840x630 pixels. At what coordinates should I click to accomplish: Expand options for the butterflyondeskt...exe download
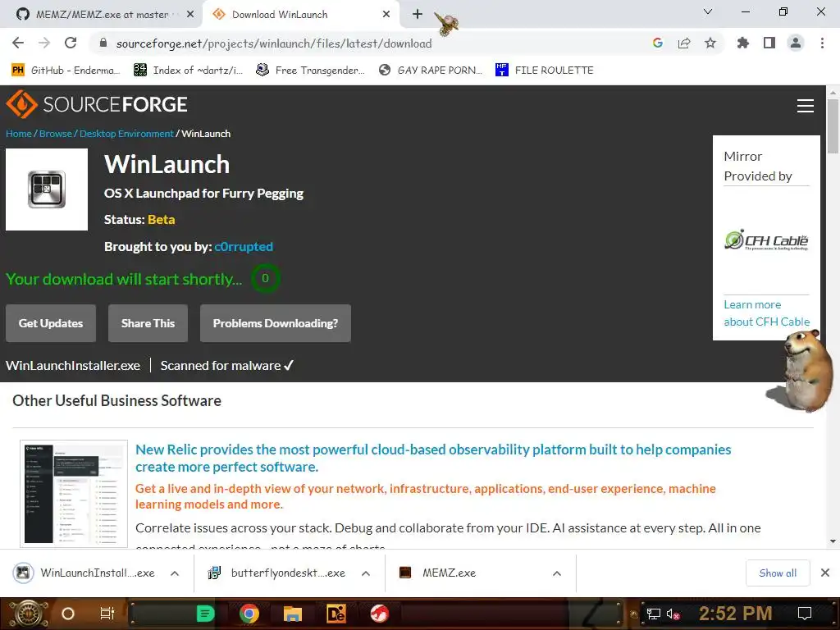coord(366,573)
